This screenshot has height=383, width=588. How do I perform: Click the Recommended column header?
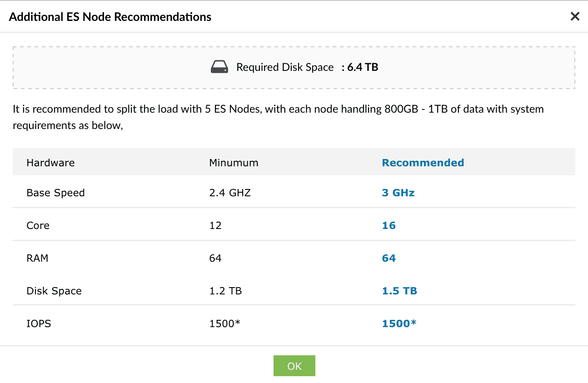tap(423, 163)
